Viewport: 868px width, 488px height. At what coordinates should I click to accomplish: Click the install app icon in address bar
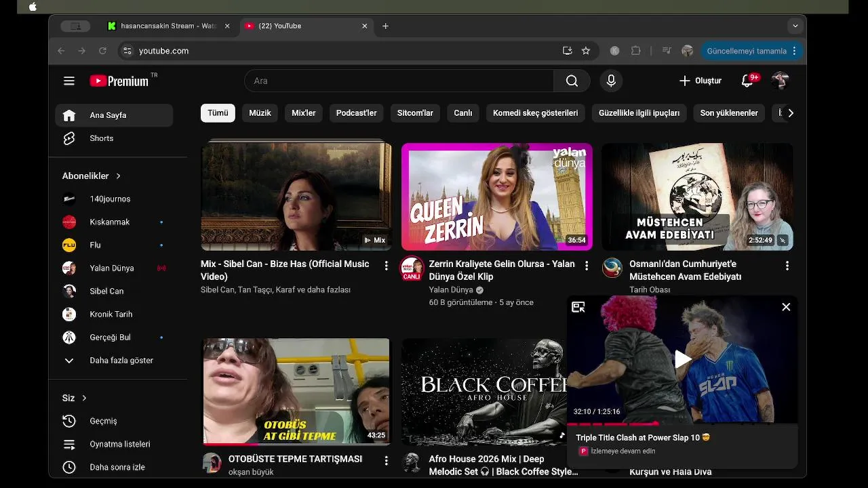pos(567,51)
